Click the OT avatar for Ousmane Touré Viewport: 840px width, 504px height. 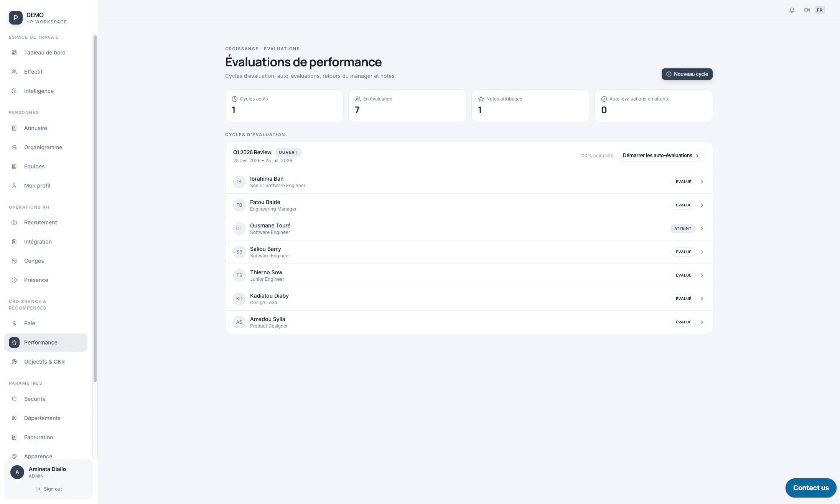pyautogui.click(x=239, y=229)
